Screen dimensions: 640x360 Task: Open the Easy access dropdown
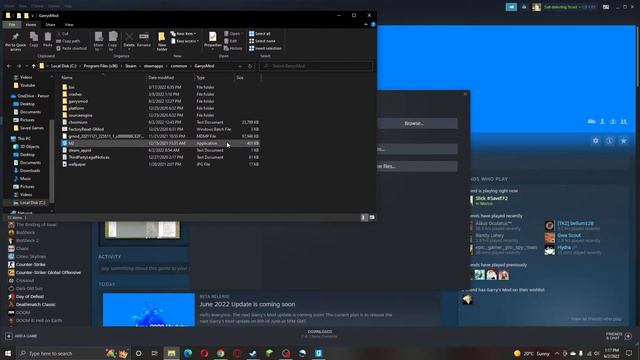click(x=185, y=41)
